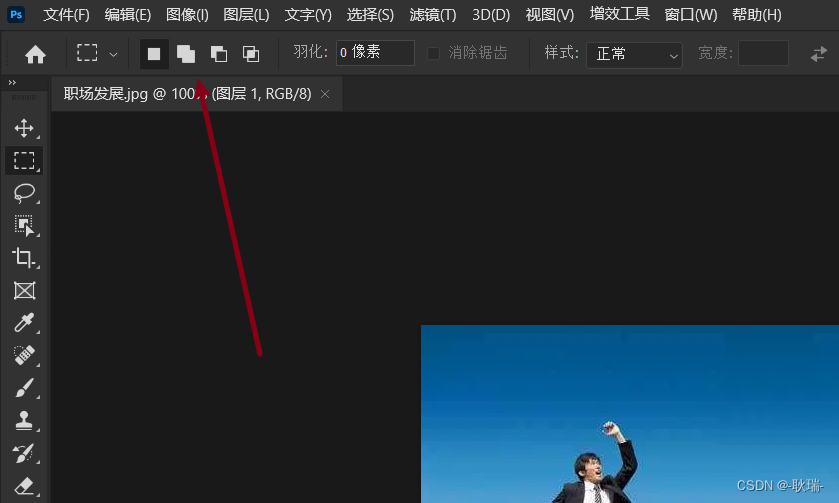Select the Frame tool
Screen dimensions: 839x503
pos(24,291)
